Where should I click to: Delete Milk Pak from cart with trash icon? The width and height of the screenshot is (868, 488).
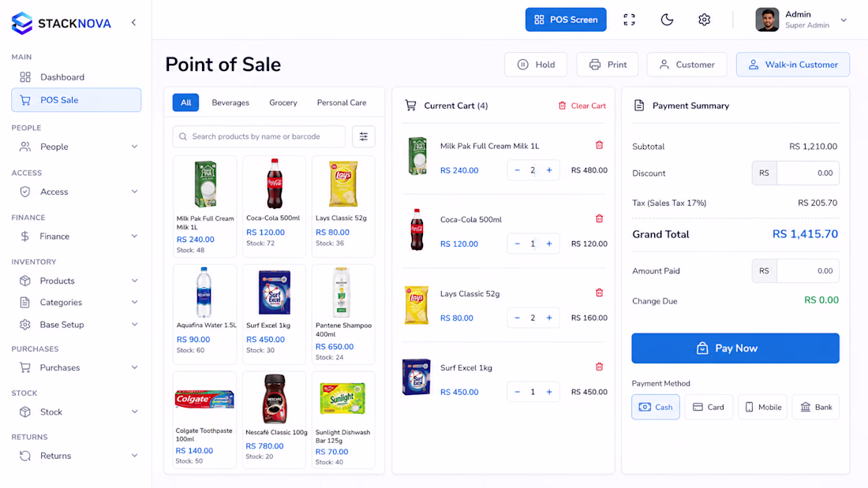[599, 145]
